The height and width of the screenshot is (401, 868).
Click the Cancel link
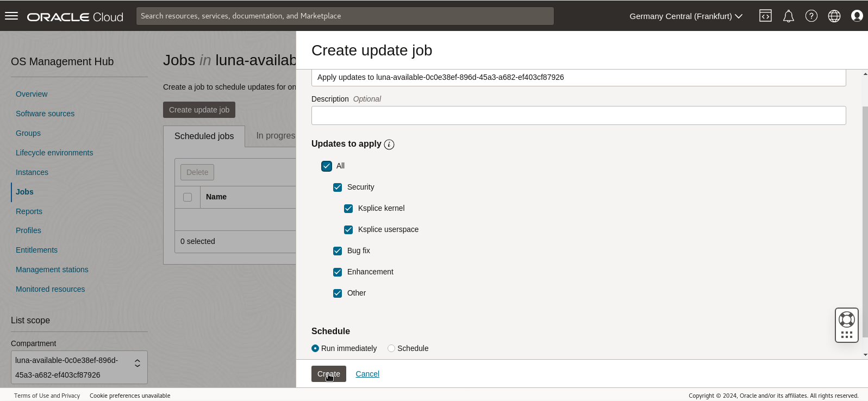coord(367,374)
